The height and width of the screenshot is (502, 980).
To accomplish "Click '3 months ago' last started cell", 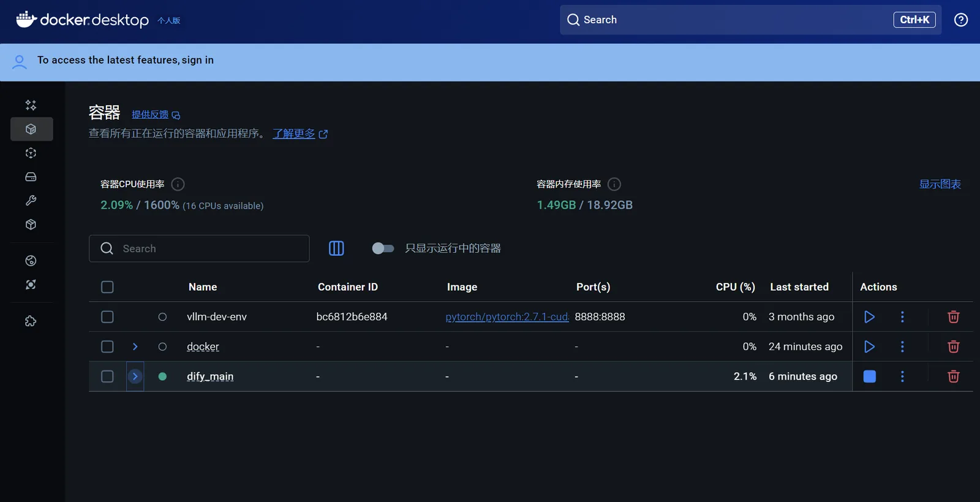I will [801, 317].
